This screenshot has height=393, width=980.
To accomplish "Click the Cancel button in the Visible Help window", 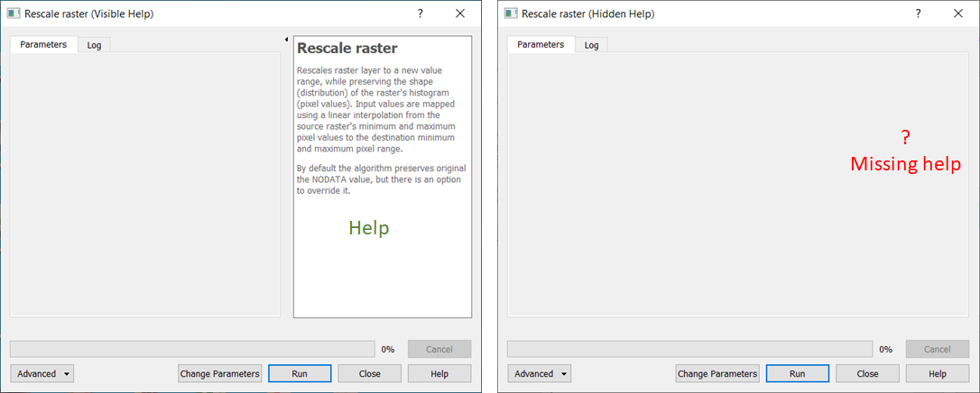I will [439, 350].
